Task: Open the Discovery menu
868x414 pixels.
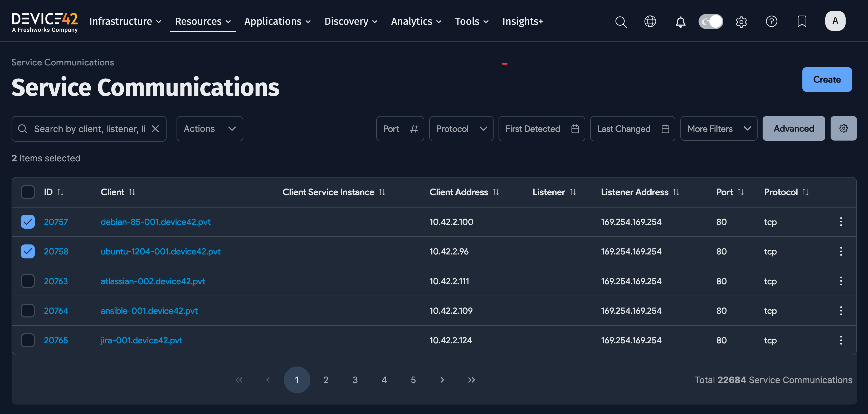Action: [351, 21]
